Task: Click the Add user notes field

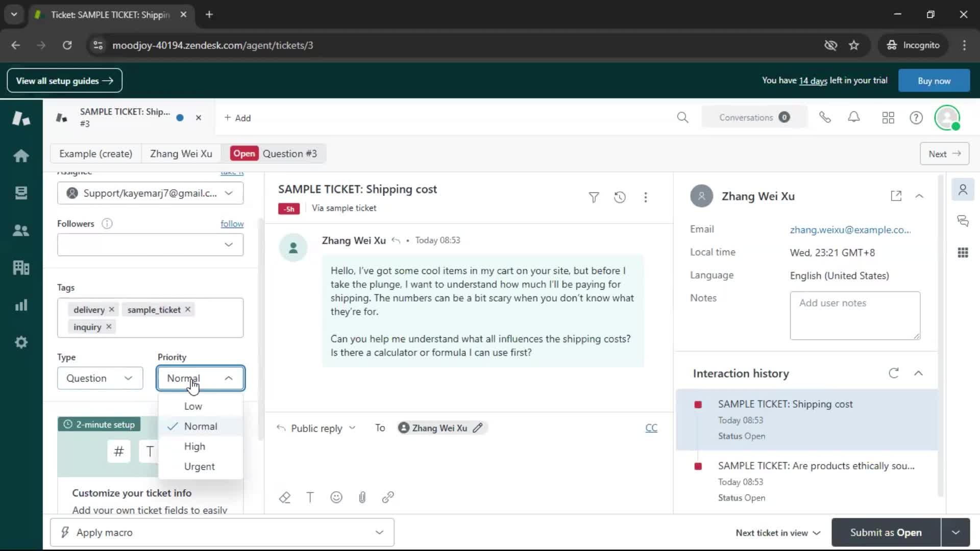Action: point(855,316)
